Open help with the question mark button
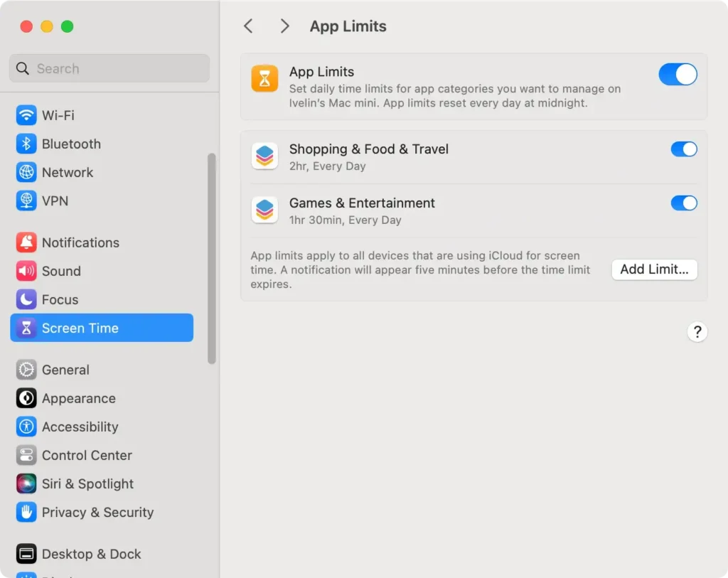The width and height of the screenshot is (728, 578). (x=697, y=331)
